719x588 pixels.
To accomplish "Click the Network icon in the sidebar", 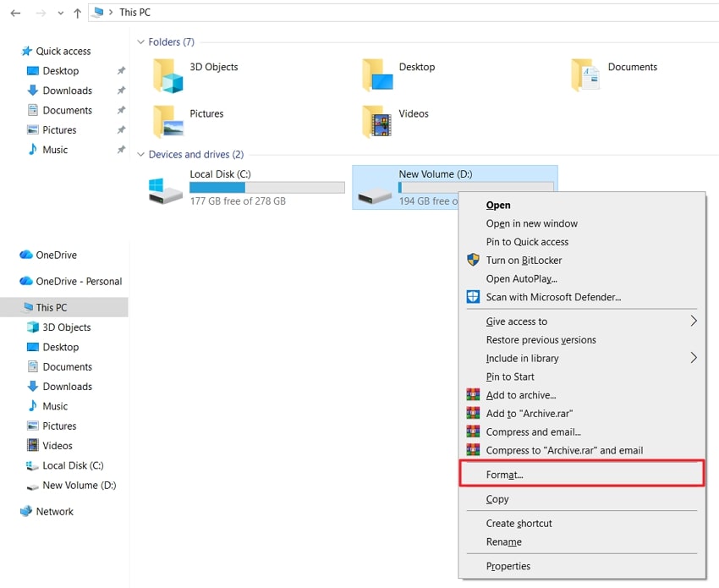I will pyautogui.click(x=27, y=511).
